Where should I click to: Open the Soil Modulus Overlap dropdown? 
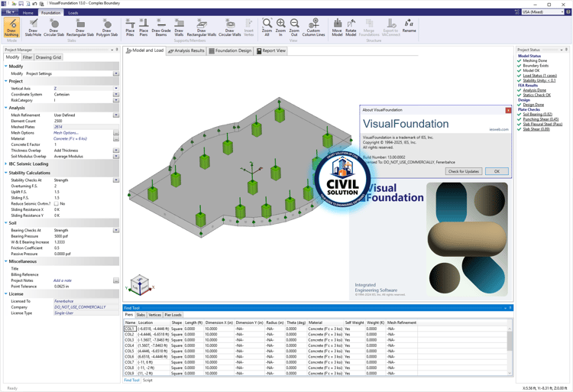coord(116,157)
